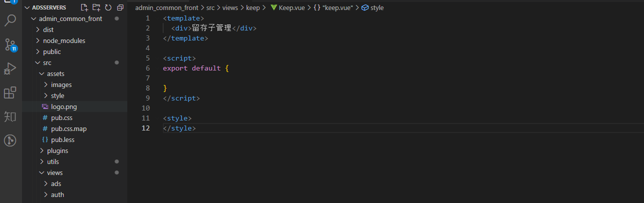Click the Keep.vue breadcrumb item

291,8
